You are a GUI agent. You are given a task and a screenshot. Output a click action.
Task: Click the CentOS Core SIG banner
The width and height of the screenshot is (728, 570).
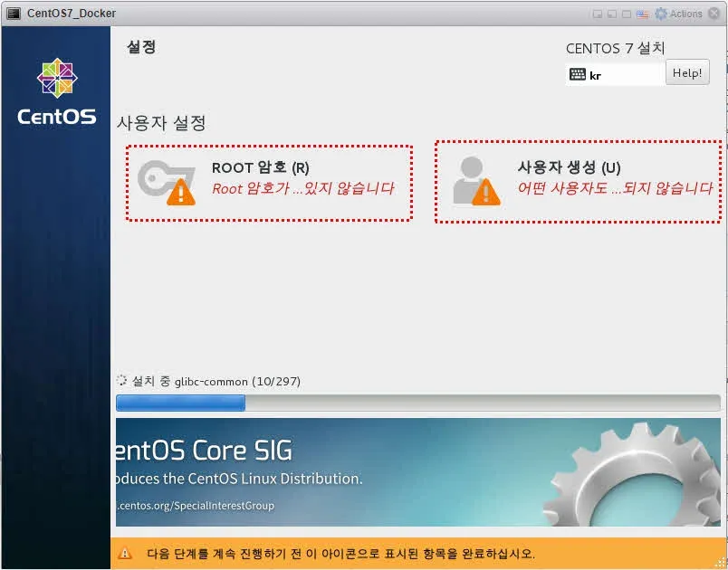coord(417,471)
